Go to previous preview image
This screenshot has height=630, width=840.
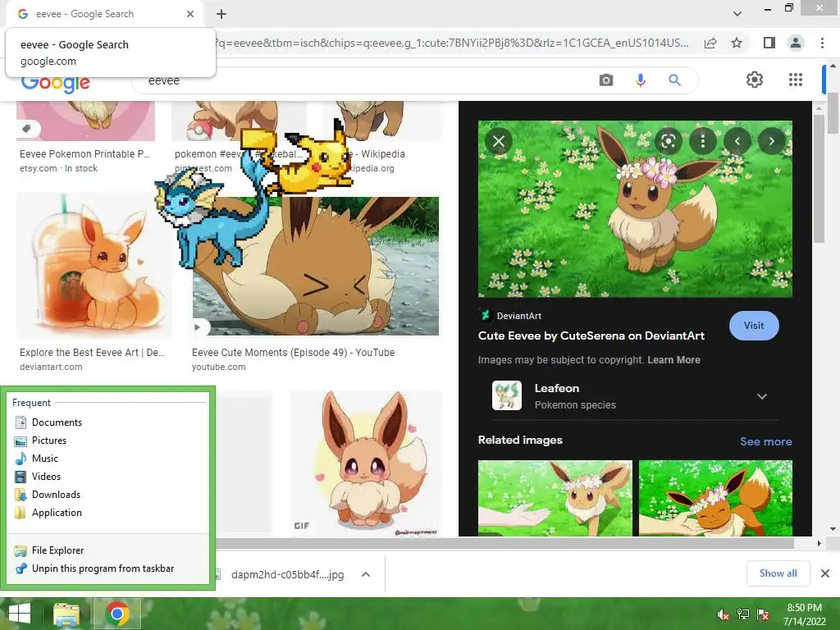[x=737, y=141]
